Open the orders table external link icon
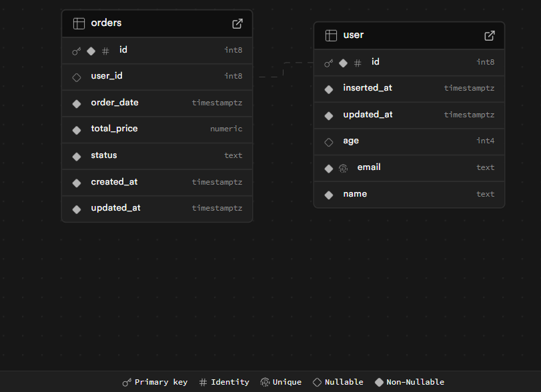 coord(237,23)
